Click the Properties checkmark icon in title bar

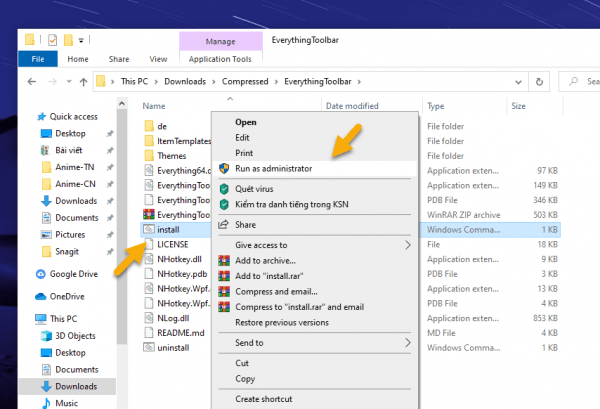pos(52,40)
